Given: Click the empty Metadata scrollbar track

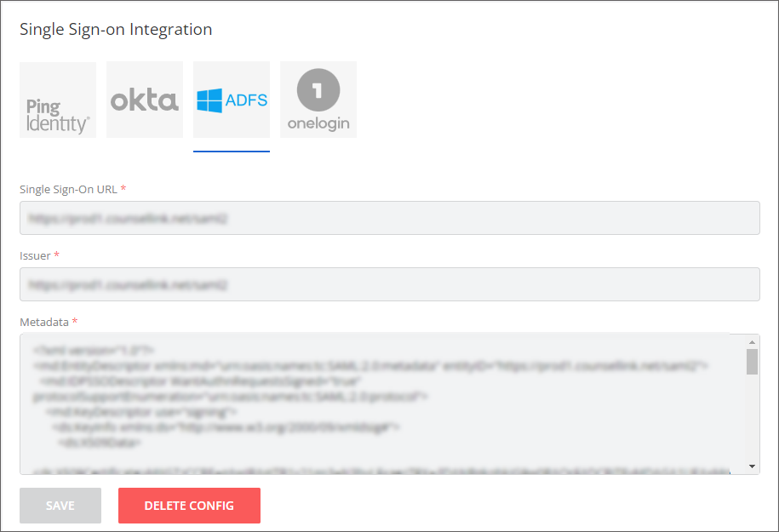Looking at the screenshot, I should click(x=752, y=417).
